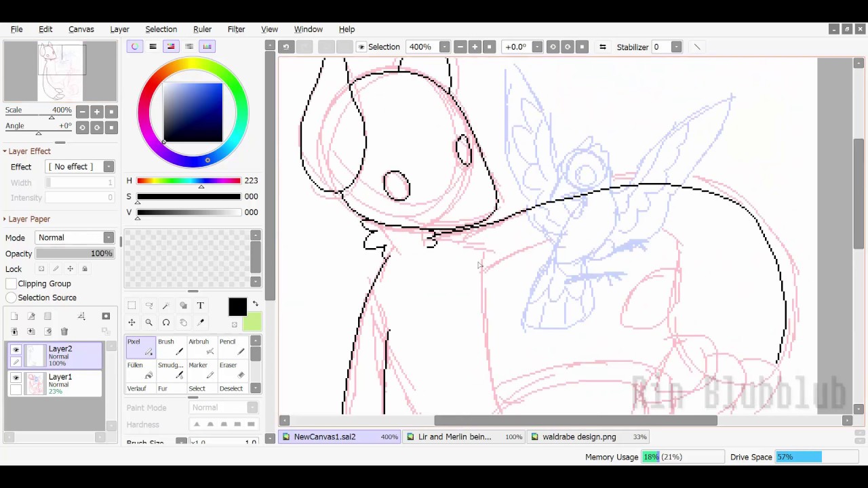
Task: Toggle the Selection visibility eye
Action: 361,47
